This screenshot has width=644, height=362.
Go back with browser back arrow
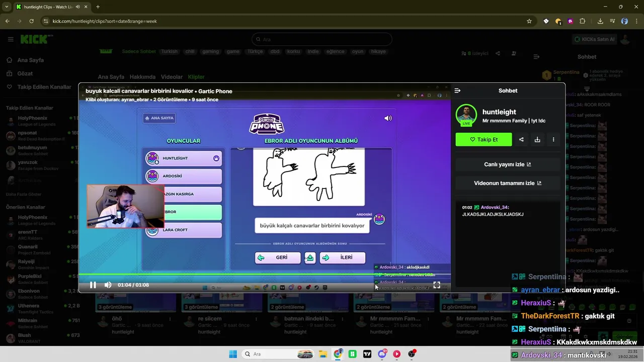click(x=7, y=21)
